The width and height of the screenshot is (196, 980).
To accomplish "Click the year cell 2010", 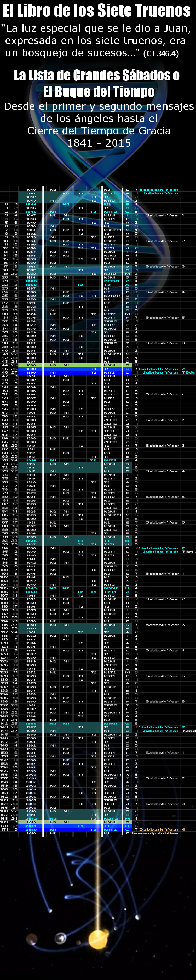I will coord(31,811).
